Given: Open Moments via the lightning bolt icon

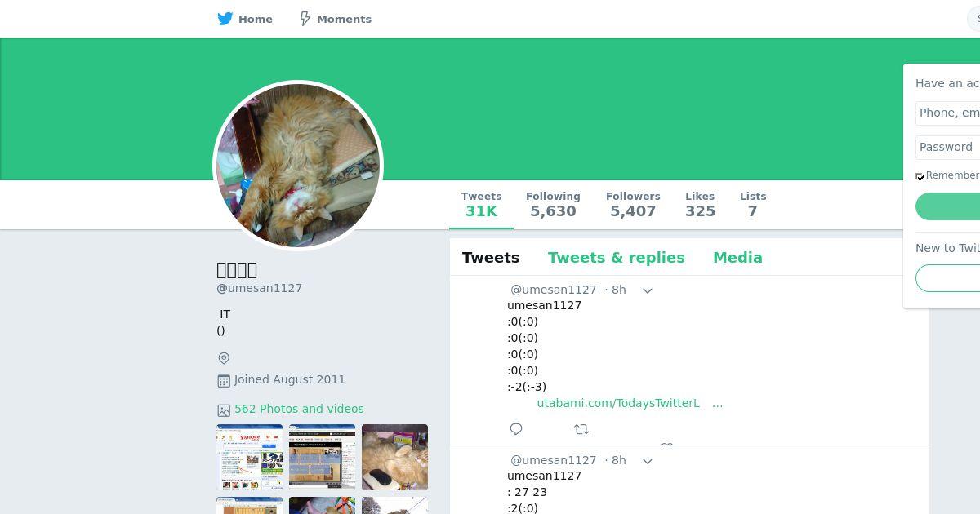Looking at the screenshot, I should click(305, 19).
